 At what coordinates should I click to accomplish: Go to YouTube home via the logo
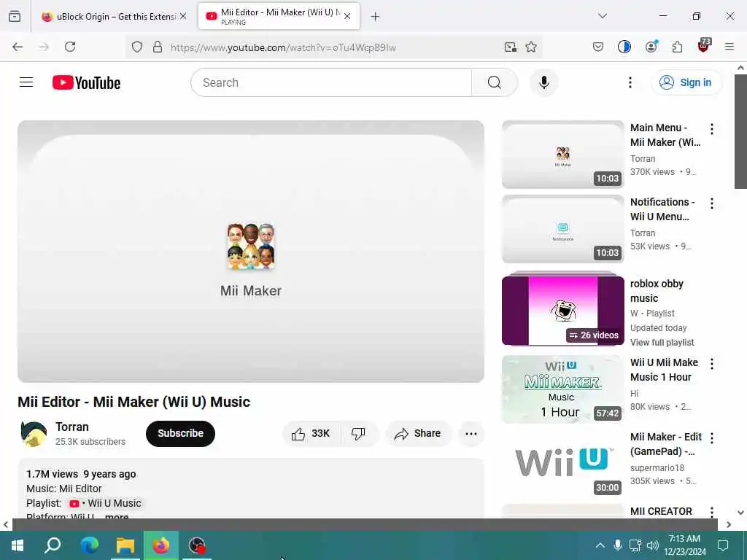click(86, 82)
